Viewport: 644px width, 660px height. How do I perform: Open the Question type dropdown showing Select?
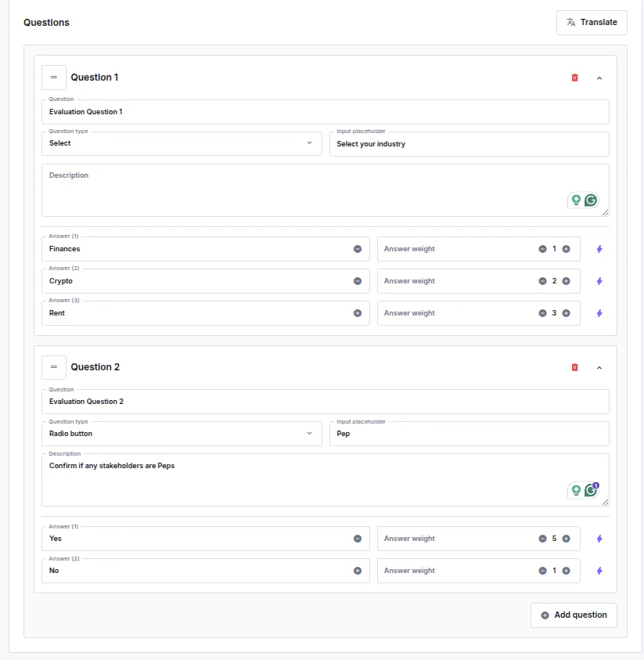tap(182, 143)
